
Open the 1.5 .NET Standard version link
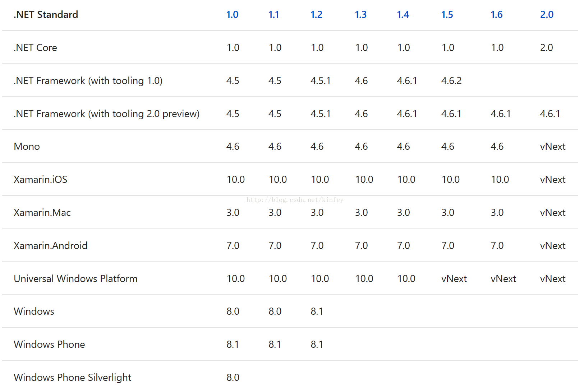[x=447, y=15]
